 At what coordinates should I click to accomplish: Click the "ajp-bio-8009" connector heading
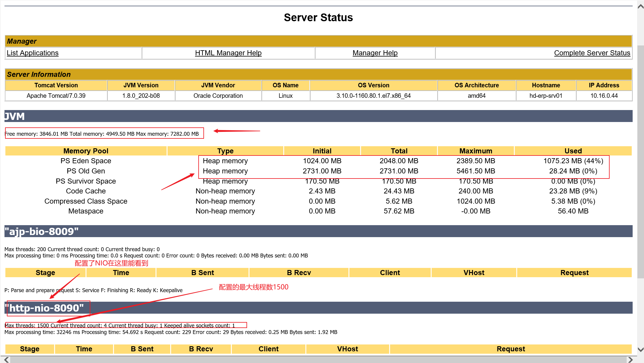pos(42,231)
